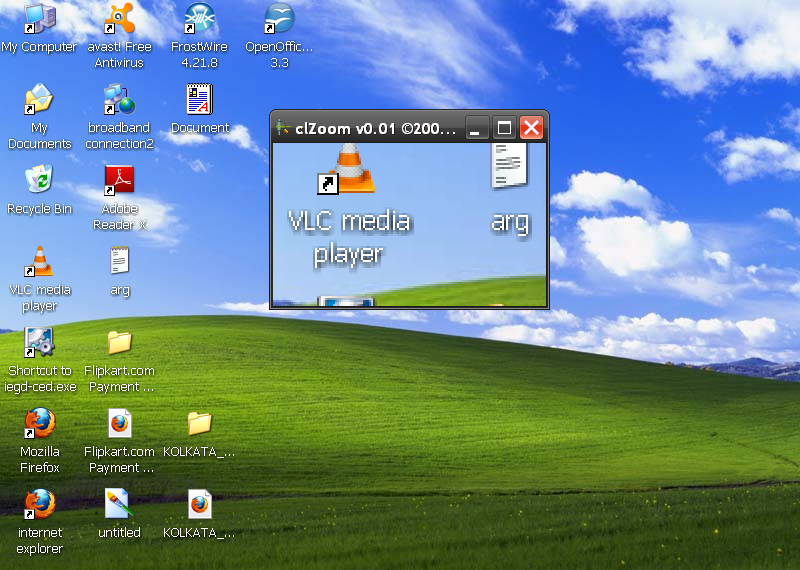This screenshot has width=800, height=570.
Task: Select the Adobe Reader X shortcut
Action: (119, 180)
